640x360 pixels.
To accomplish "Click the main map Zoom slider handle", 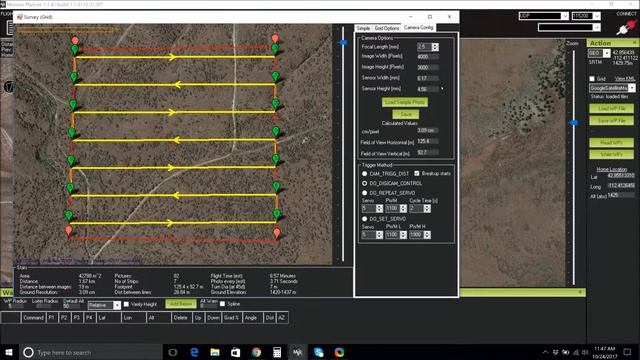I will coord(574,122).
